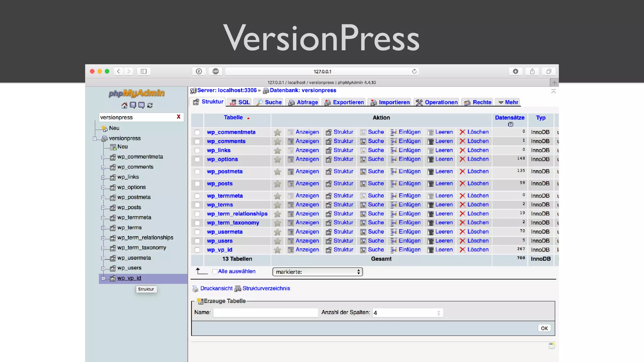The width and height of the screenshot is (644, 362).
Task: Click the Adblock Plus extension icon
Action: (216, 71)
